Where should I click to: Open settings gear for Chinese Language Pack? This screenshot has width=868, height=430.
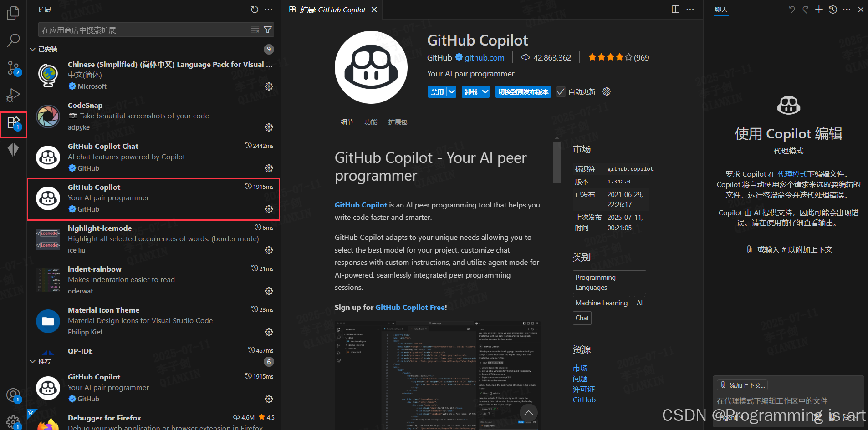[x=269, y=86]
